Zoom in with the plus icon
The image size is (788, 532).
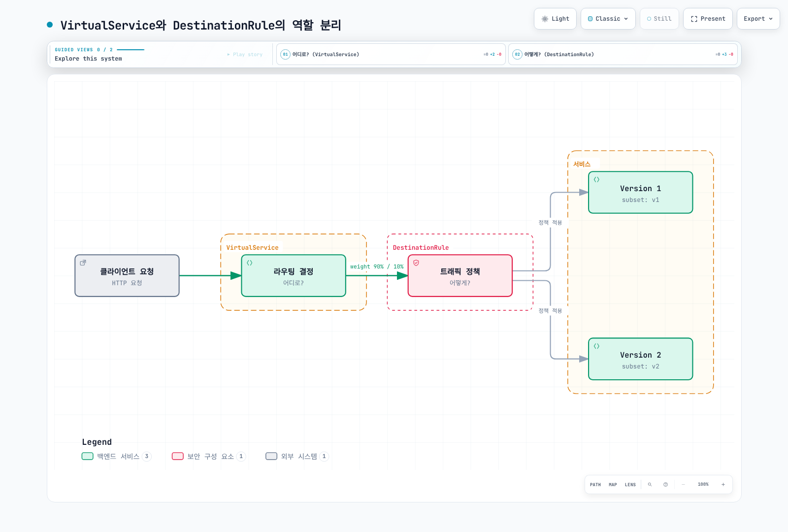(723, 484)
